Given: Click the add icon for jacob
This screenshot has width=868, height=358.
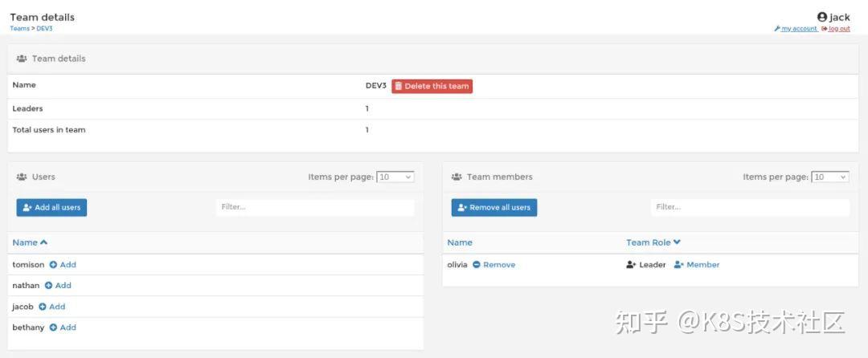Looking at the screenshot, I should tap(43, 307).
